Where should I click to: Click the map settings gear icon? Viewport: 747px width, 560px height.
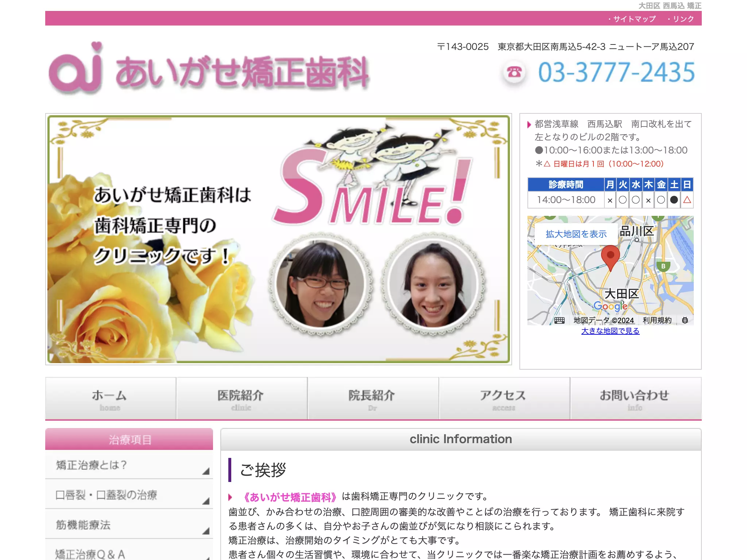[685, 320]
